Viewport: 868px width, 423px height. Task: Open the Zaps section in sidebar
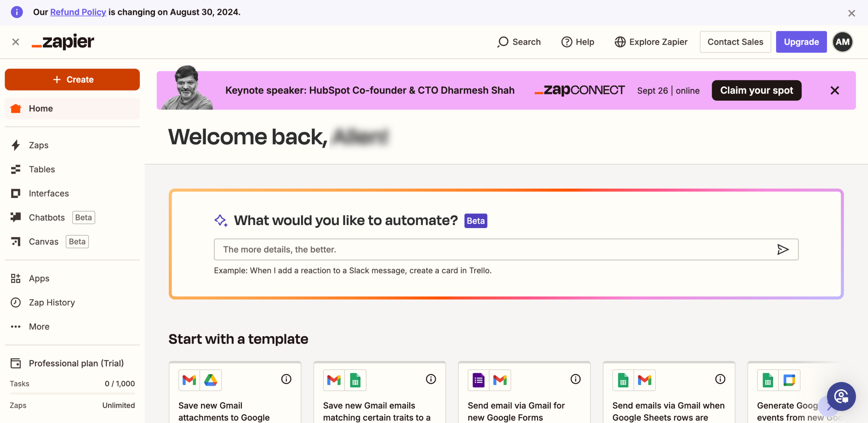38,145
